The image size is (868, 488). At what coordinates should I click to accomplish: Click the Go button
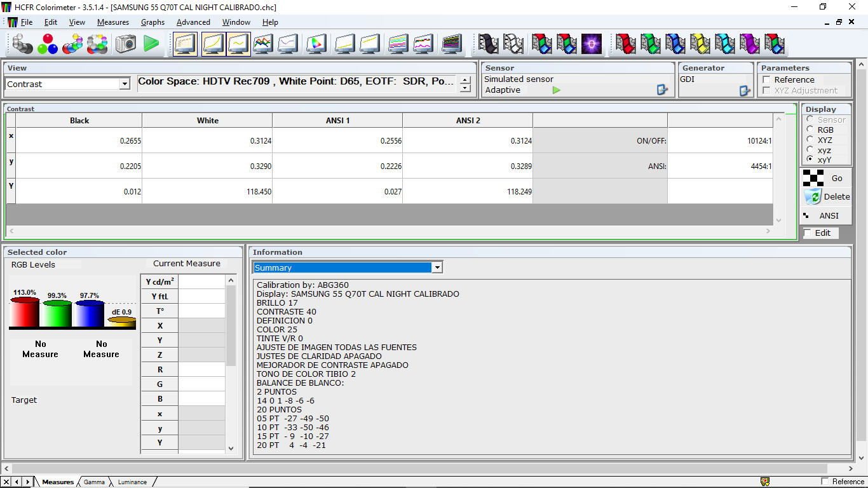tap(825, 179)
